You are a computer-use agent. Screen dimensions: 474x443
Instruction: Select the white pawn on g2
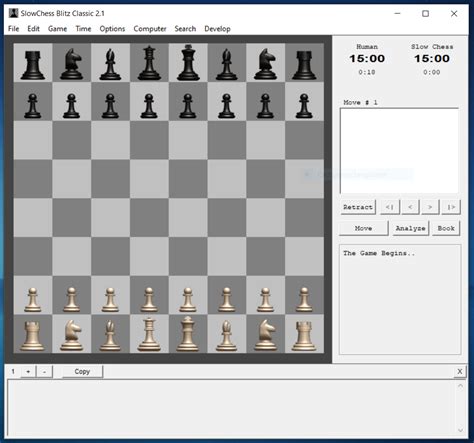point(265,300)
